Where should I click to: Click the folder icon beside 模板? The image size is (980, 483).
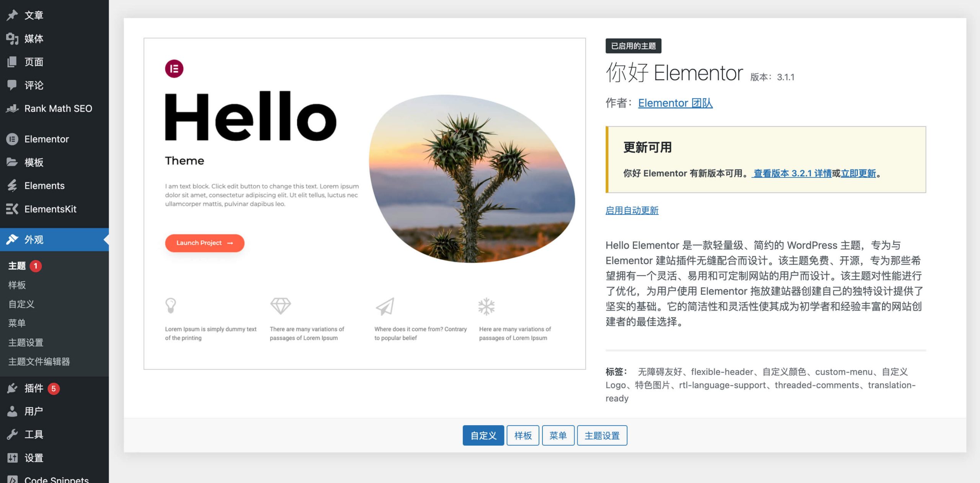click(12, 163)
